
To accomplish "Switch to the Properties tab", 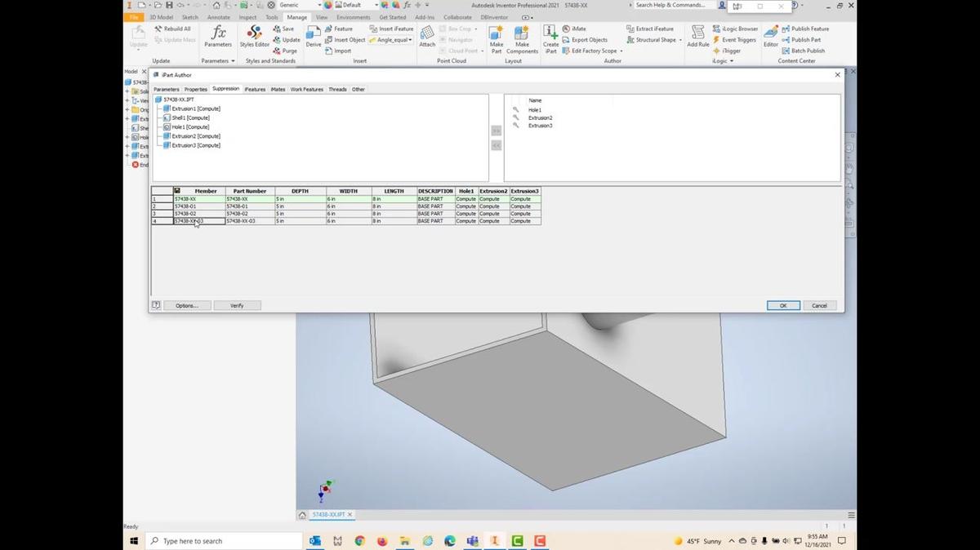I will pyautogui.click(x=196, y=89).
